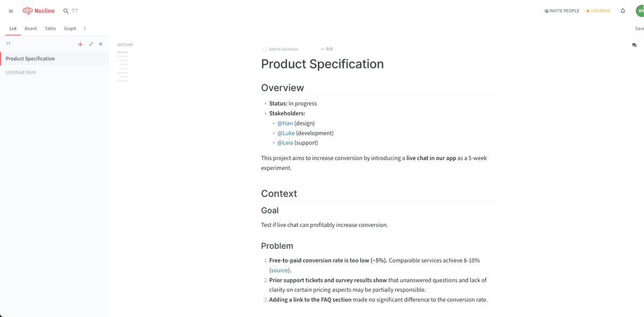Switch to the Graph view tab

(x=70, y=29)
